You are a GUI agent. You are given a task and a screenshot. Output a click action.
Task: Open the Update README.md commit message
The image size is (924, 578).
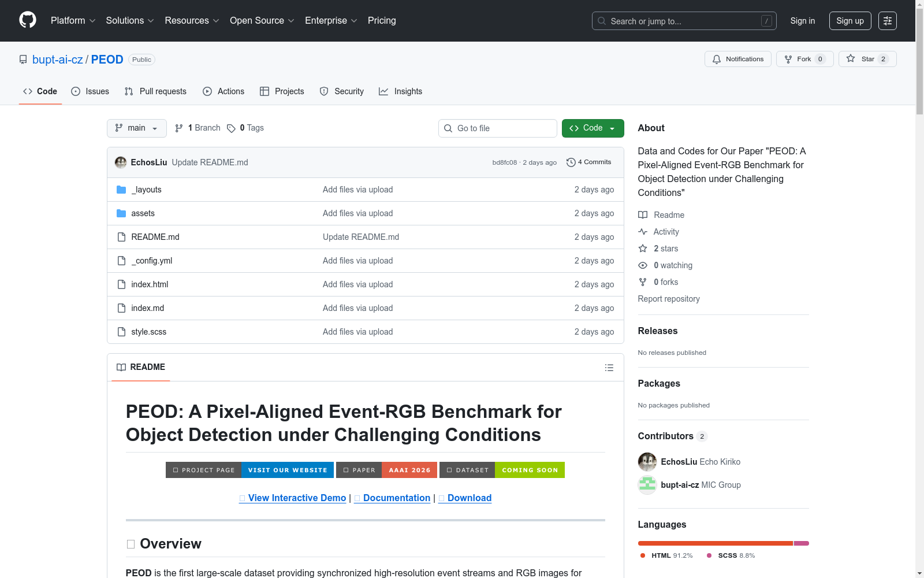[210, 162]
